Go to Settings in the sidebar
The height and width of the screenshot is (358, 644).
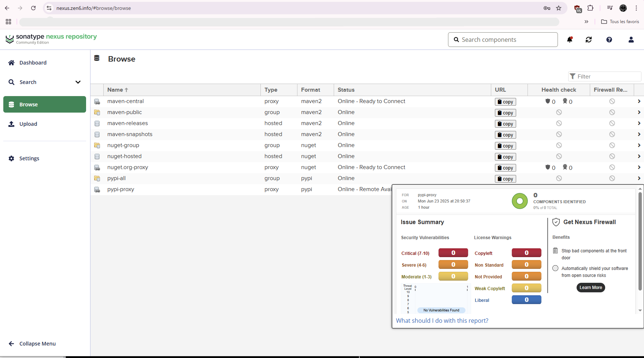click(x=29, y=158)
